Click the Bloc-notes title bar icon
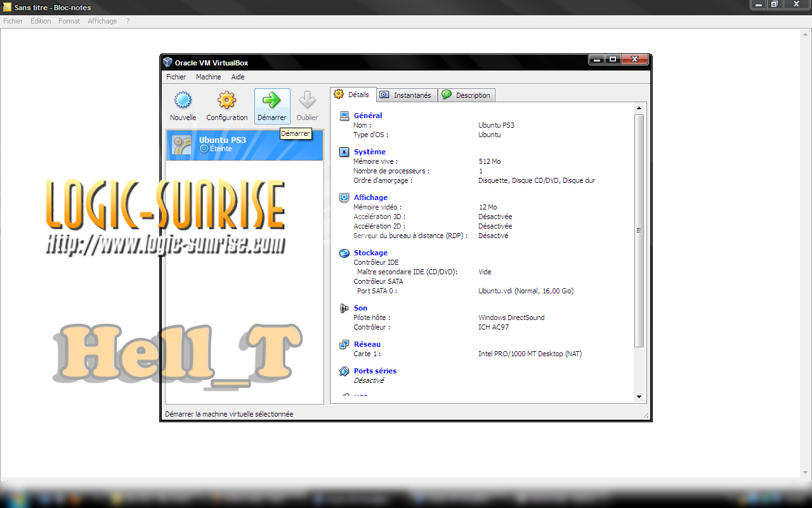 8,7
